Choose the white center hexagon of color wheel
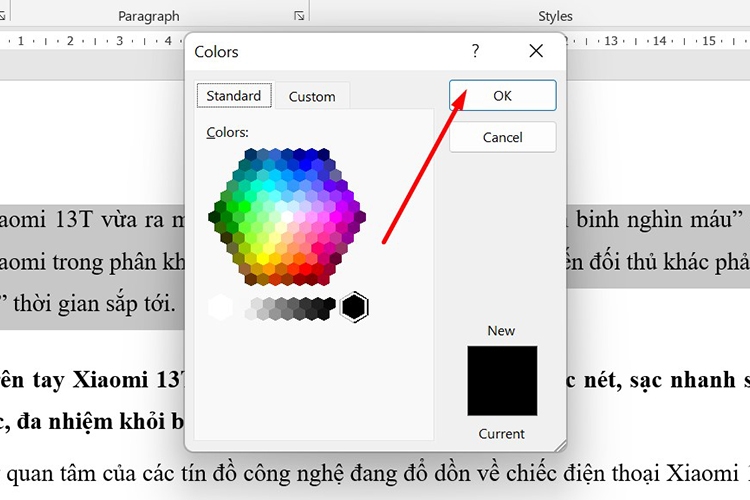Viewport: 750px width, 500px height. click(287, 217)
